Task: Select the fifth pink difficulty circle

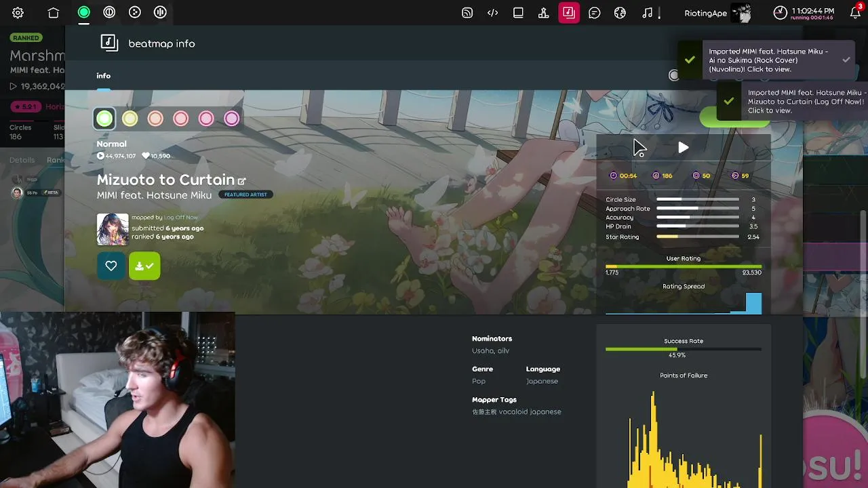Action: [206, 119]
